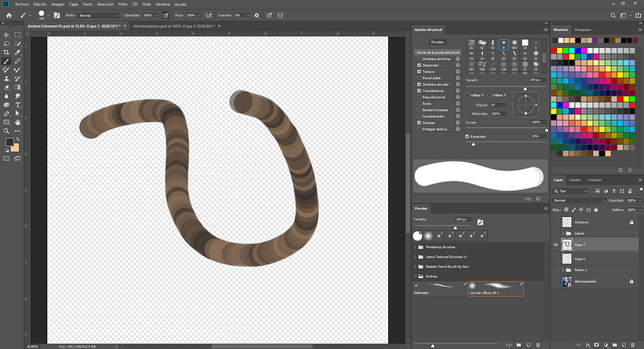Image resolution: width=644 pixels, height=349 pixels.
Task: Select the Crop tool
Action: pyautogui.click(x=6, y=52)
